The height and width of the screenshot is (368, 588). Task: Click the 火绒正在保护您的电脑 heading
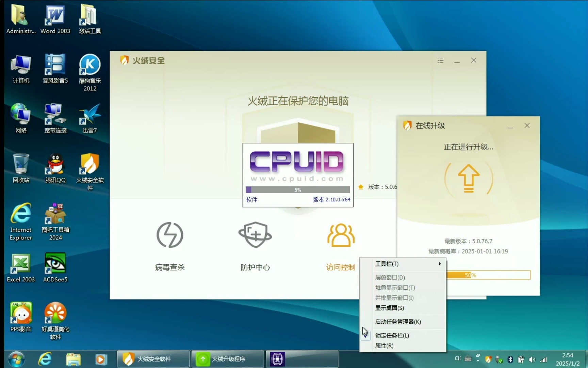(x=298, y=101)
